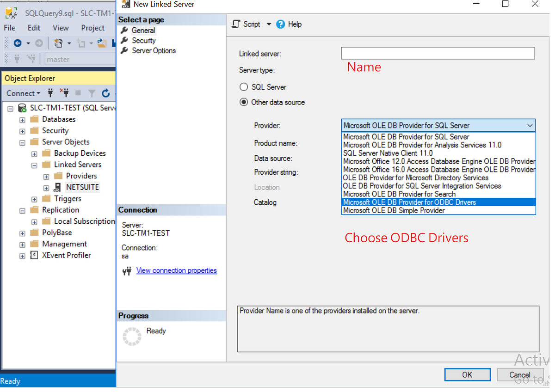
Task: Select the Connect Object Explorer plug icon
Action: [50, 93]
